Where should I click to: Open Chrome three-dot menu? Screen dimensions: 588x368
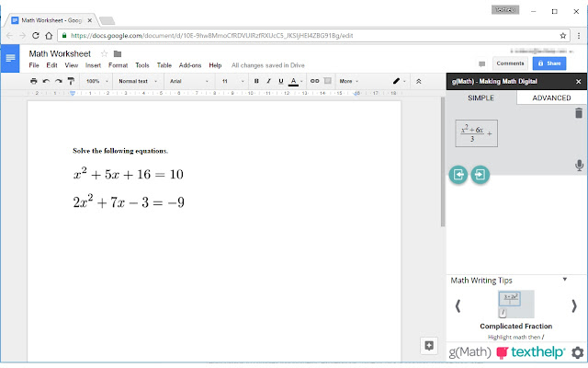click(x=579, y=36)
